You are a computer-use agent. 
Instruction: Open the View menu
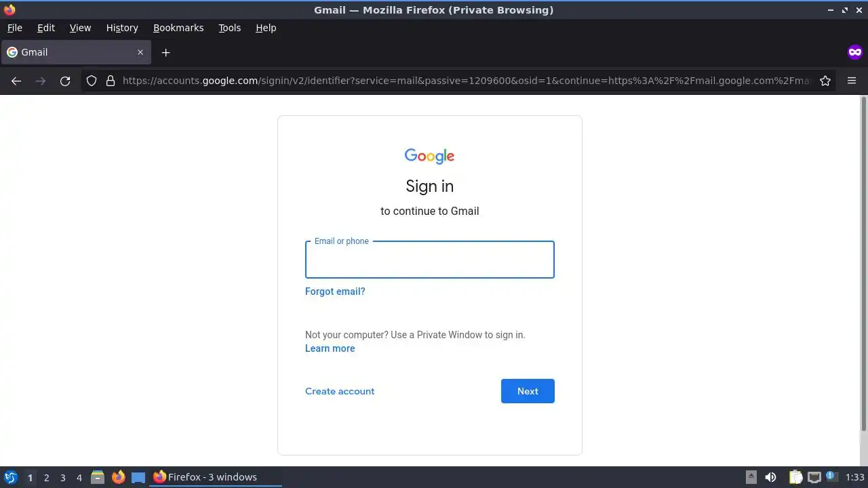[80, 28]
